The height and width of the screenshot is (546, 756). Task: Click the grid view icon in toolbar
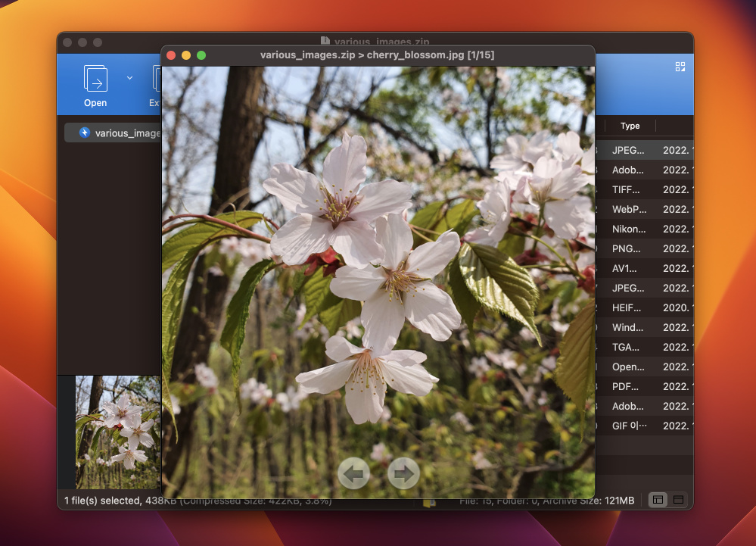coord(680,67)
